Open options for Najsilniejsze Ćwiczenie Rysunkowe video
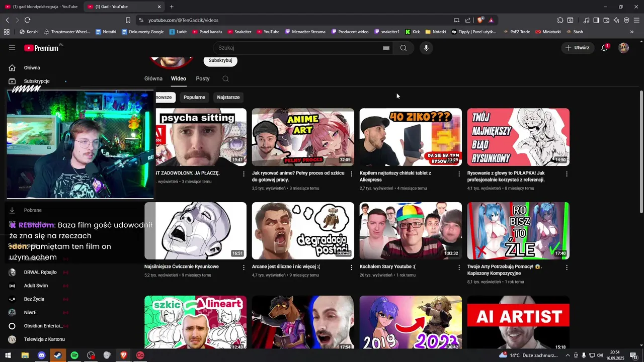 point(244,267)
